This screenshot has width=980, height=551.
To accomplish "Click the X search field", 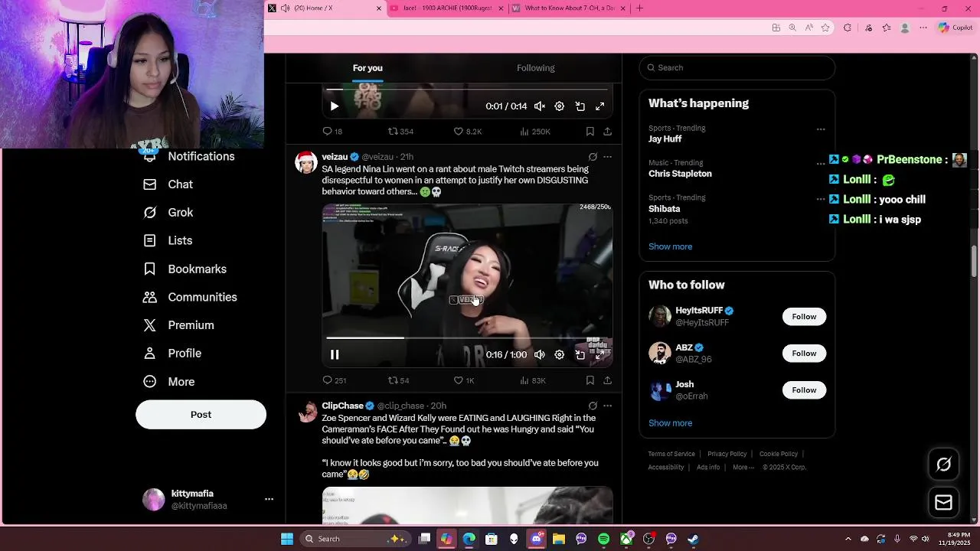I will [737, 67].
